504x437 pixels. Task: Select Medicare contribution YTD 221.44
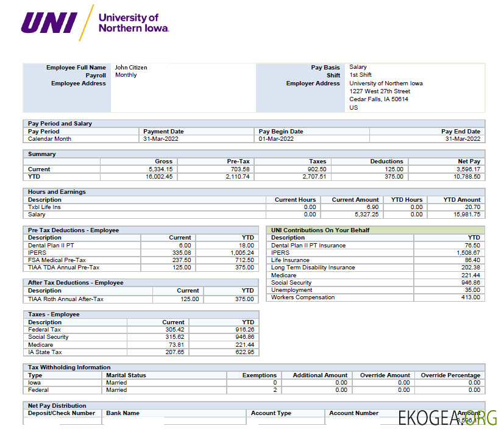click(x=470, y=275)
